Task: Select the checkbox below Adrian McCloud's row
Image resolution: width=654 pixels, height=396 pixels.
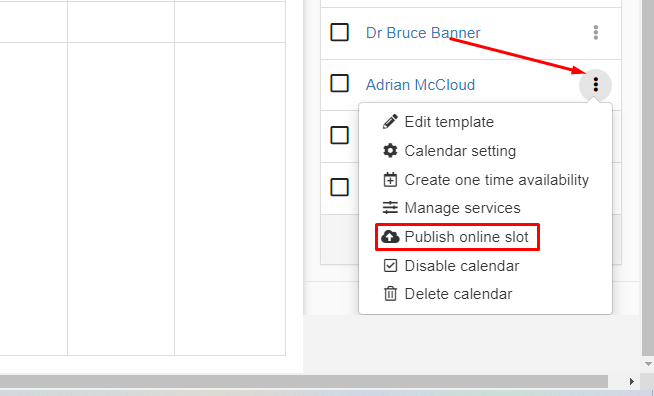Action: 340,135
